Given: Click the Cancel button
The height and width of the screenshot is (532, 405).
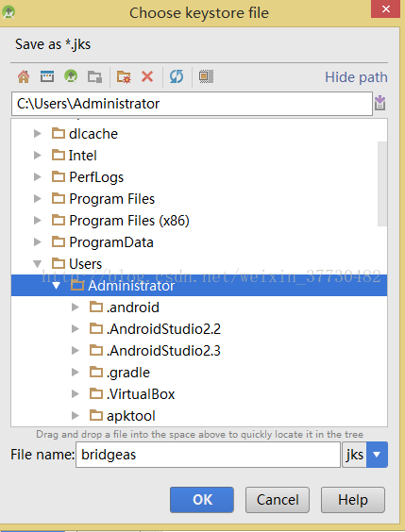Looking at the screenshot, I should (278, 500).
